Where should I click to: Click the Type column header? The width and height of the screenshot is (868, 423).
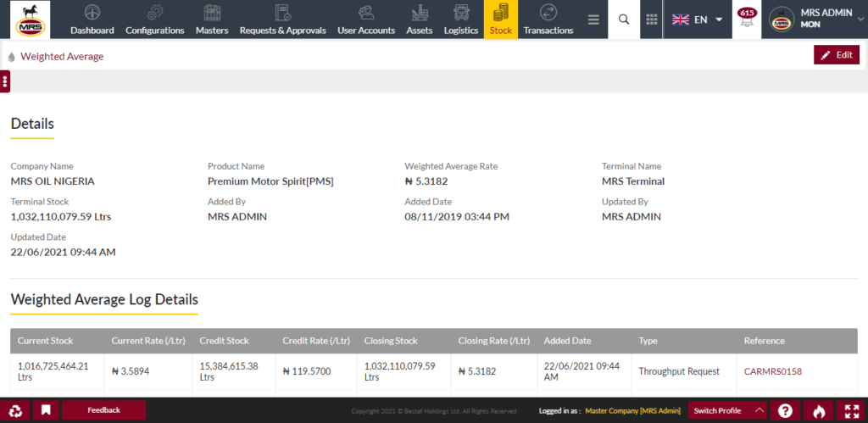coord(684,341)
